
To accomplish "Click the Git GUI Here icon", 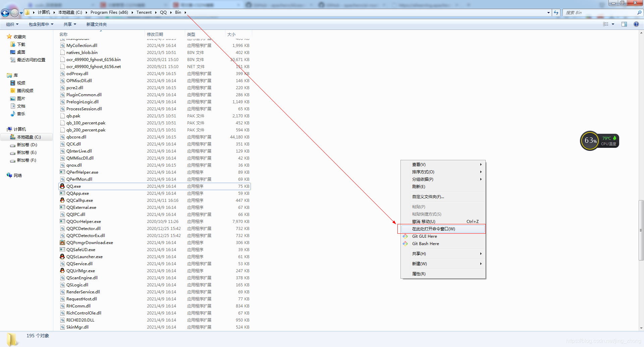I will pyautogui.click(x=405, y=236).
